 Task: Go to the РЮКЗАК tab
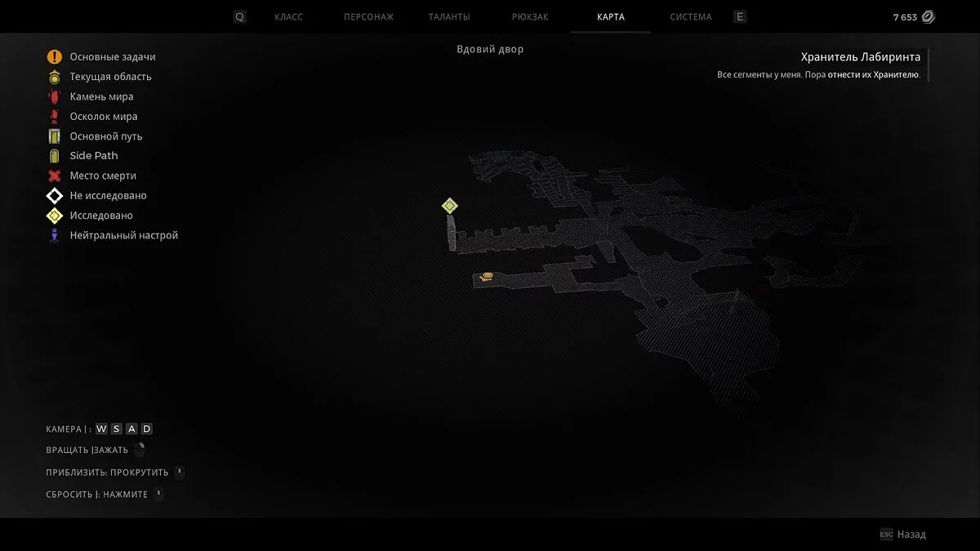coord(530,17)
